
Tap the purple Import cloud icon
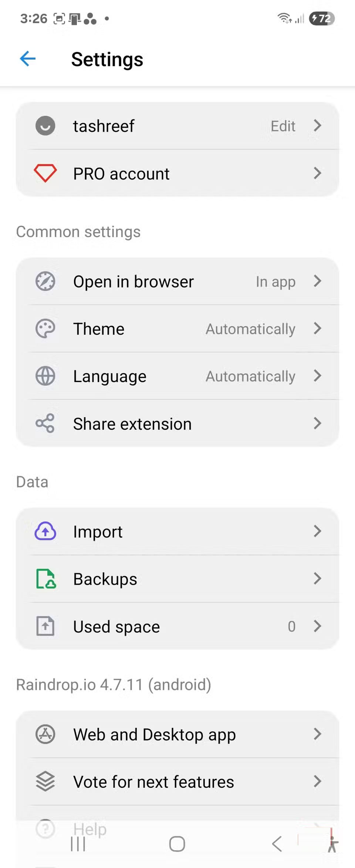pyautogui.click(x=45, y=531)
